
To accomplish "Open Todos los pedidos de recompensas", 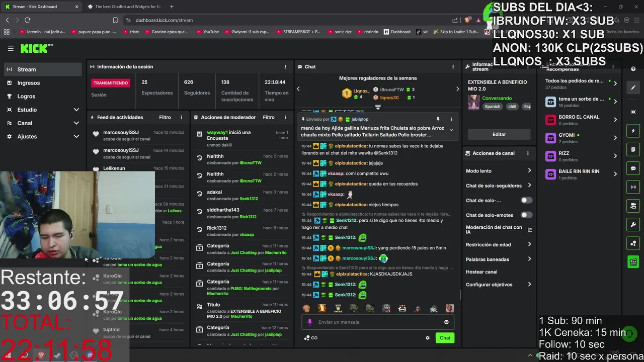I will click(x=581, y=83).
